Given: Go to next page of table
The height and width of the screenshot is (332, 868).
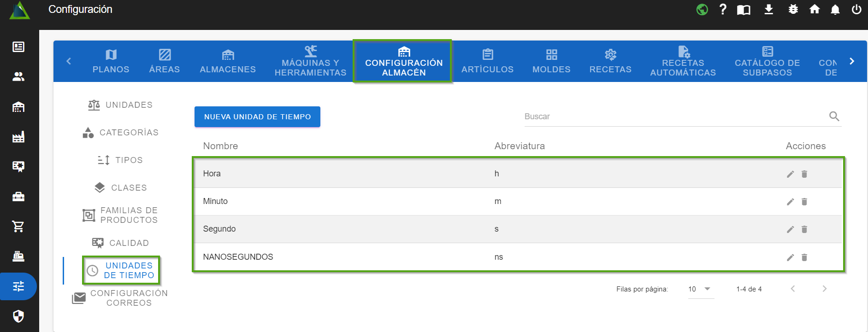Looking at the screenshot, I should click(x=824, y=289).
